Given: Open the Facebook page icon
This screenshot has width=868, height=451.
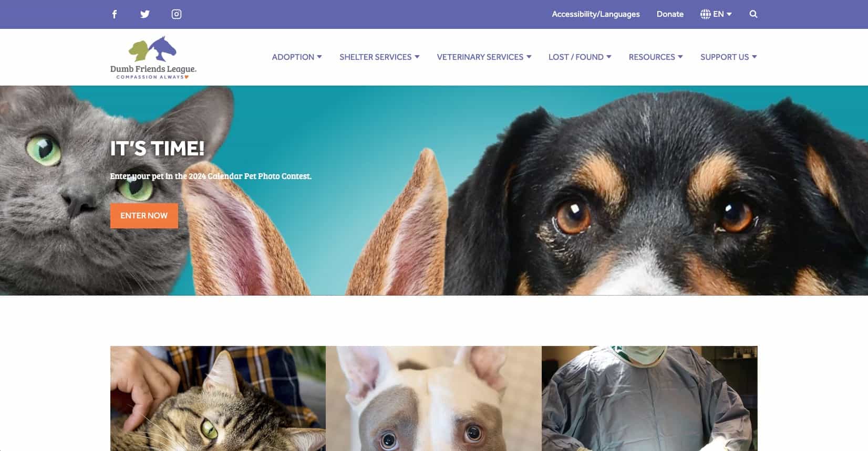Looking at the screenshot, I should click(115, 14).
